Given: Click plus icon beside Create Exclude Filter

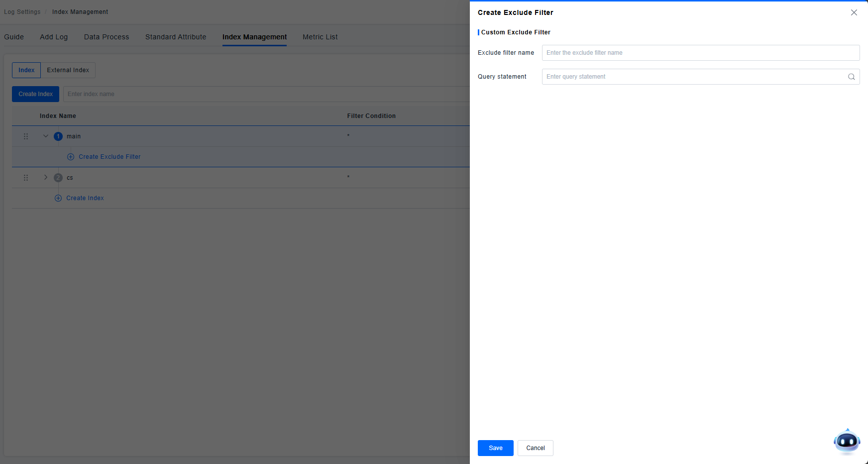Looking at the screenshot, I should (x=71, y=157).
